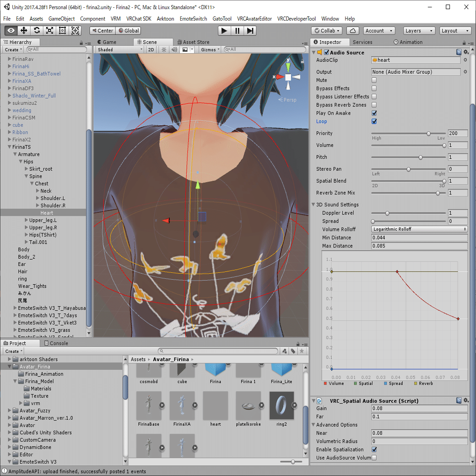Open the Account dropdown
Viewport: 476px width, 476px height.
click(x=379, y=31)
